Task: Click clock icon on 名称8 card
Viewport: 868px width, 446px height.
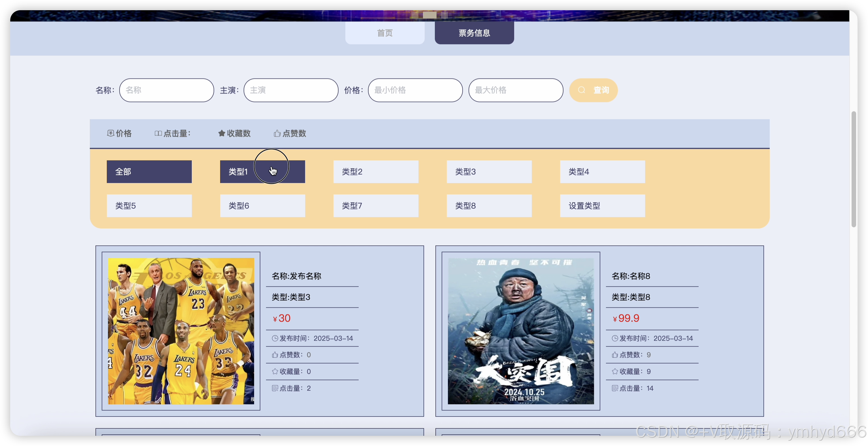Action: tap(615, 338)
